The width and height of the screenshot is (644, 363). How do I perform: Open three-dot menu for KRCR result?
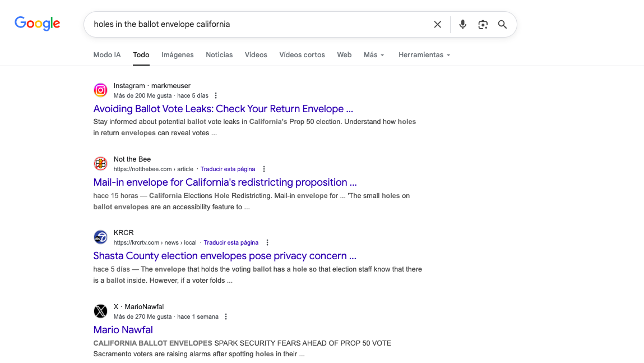tap(267, 243)
